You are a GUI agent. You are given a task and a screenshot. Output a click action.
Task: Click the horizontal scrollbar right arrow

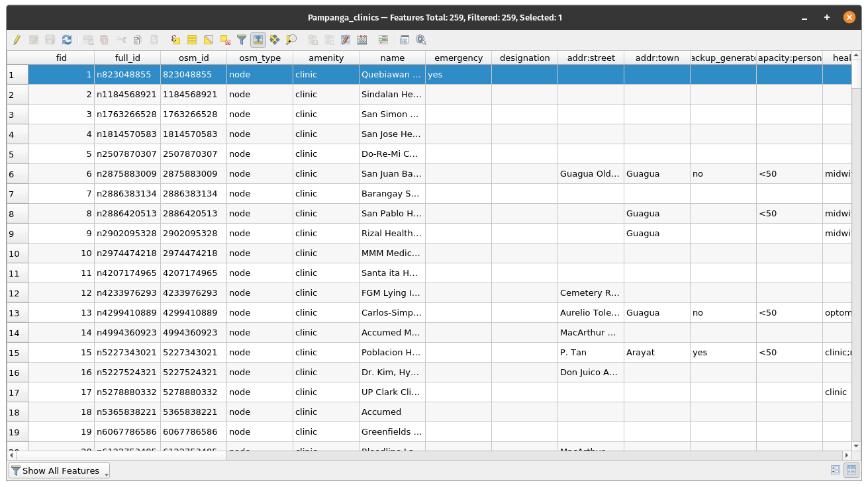[x=847, y=455]
